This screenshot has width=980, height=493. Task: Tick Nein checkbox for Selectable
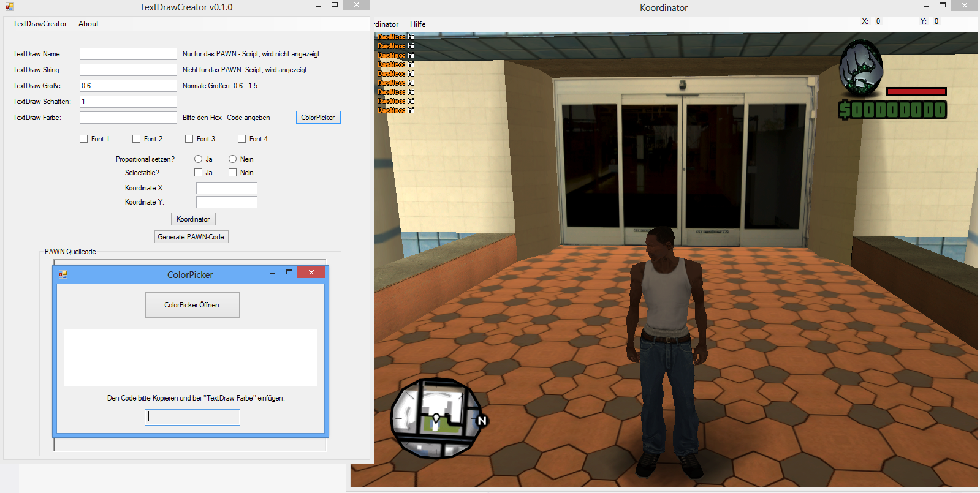[233, 173]
